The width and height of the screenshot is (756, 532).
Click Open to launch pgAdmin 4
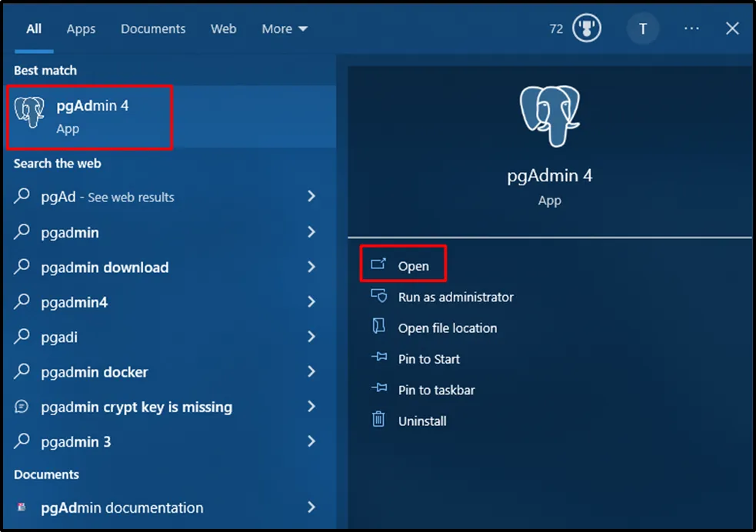click(x=412, y=266)
